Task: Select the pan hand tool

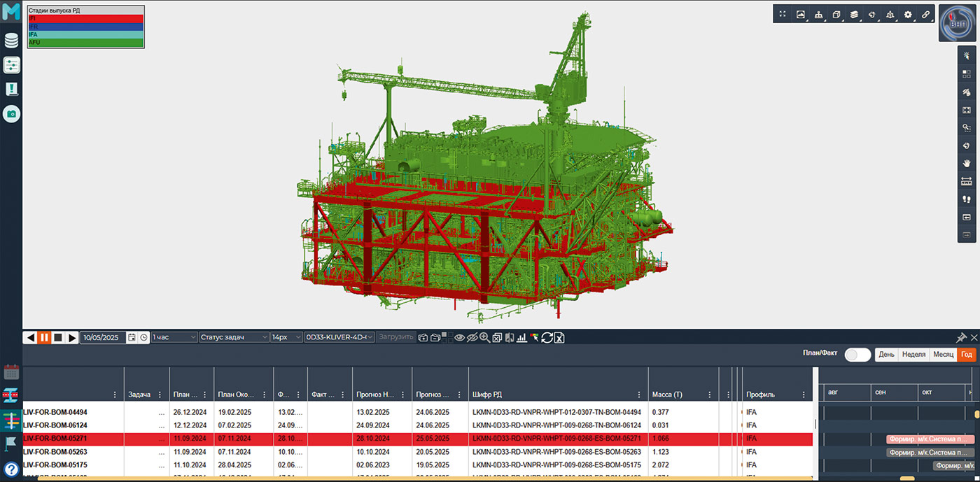Action: click(x=967, y=163)
